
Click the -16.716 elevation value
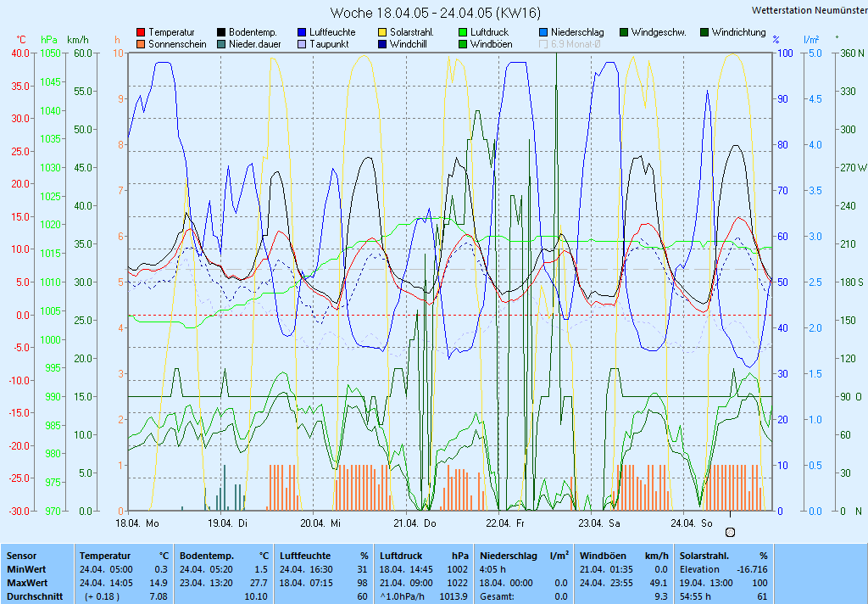753,569
